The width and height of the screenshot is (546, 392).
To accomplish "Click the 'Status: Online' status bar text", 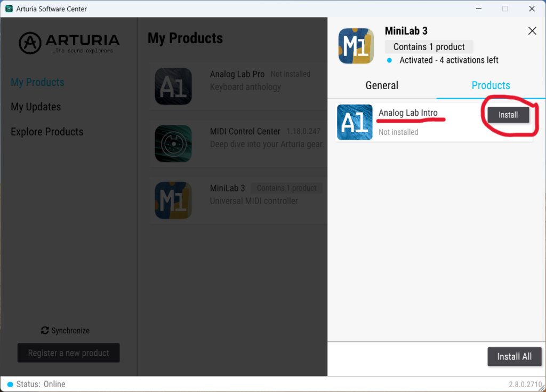I will pyautogui.click(x=41, y=385).
